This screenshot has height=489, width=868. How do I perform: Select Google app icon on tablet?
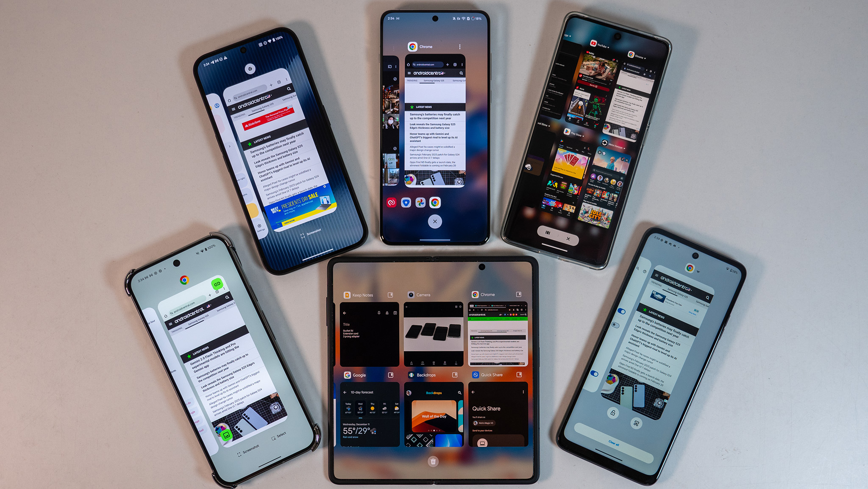pos(345,375)
